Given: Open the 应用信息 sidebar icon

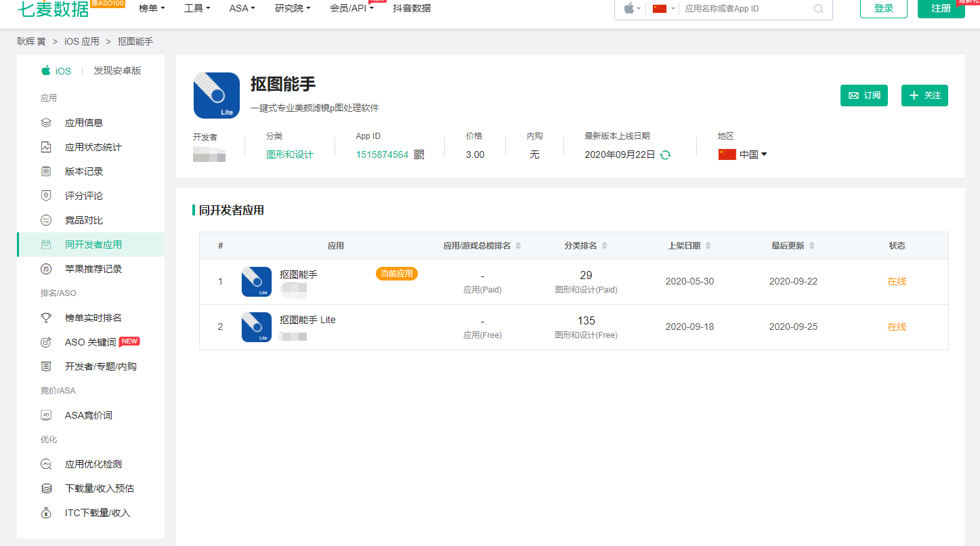Looking at the screenshot, I should [46, 123].
